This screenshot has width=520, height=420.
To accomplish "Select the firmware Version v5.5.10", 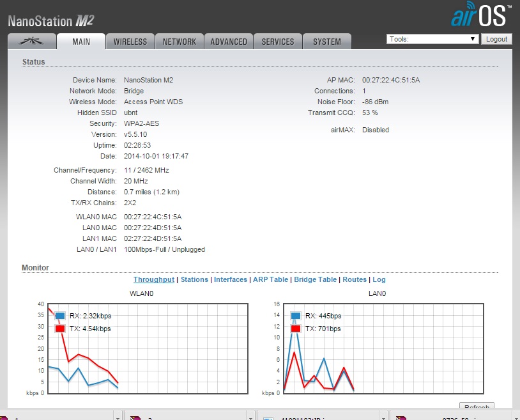I will pyautogui.click(x=135, y=134).
